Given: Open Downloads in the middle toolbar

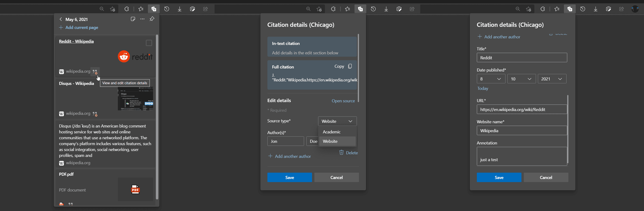Looking at the screenshot, I should (x=386, y=9).
